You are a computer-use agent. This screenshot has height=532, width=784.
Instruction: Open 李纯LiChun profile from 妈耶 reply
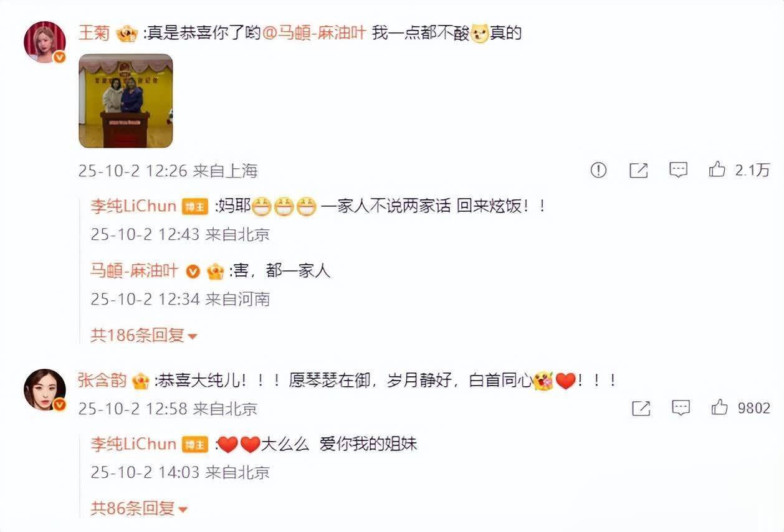pyautogui.click(x=133, y=206)
